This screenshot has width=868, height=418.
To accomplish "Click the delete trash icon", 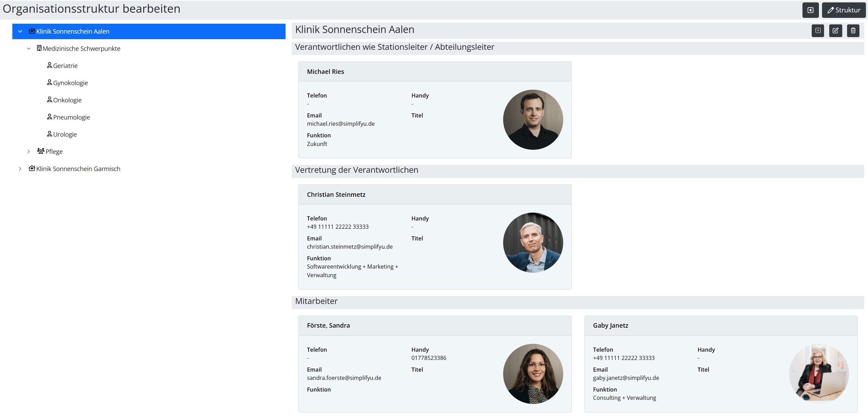I will pyautogui.click(x=853, y=31).
